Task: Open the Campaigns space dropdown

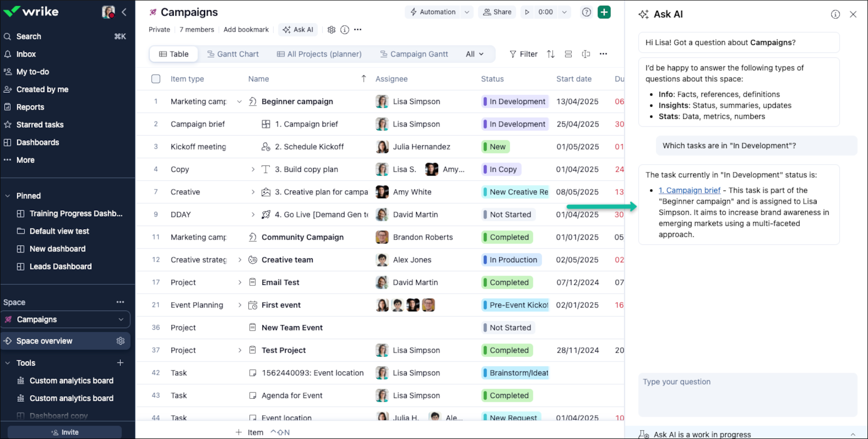Action: coord(121,320)
